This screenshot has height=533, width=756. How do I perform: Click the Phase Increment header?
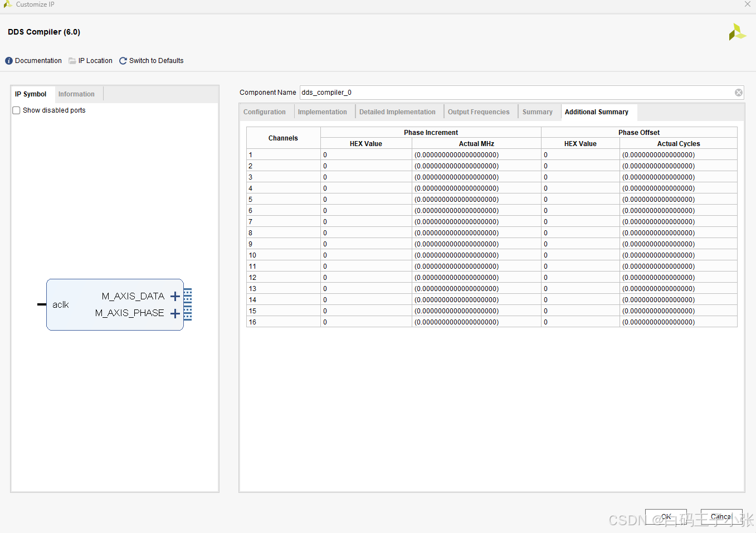(431, 133)
